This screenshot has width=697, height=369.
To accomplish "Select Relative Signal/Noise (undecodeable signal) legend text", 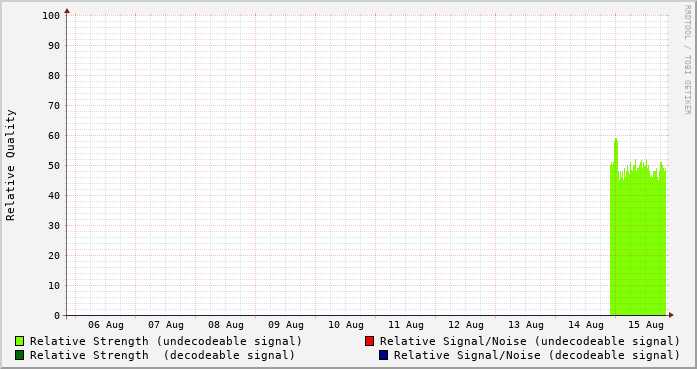I will point(530,341).
